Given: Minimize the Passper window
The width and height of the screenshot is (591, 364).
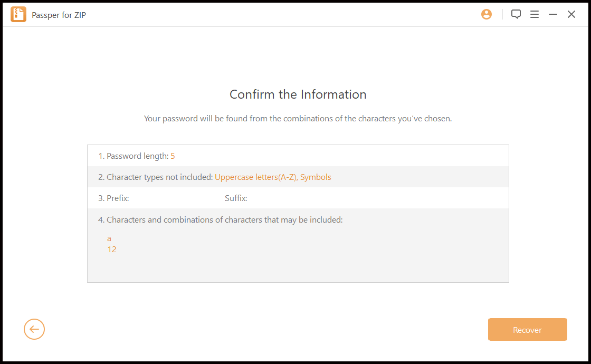Looking at the screenshot, I should (x=552, y=14).
